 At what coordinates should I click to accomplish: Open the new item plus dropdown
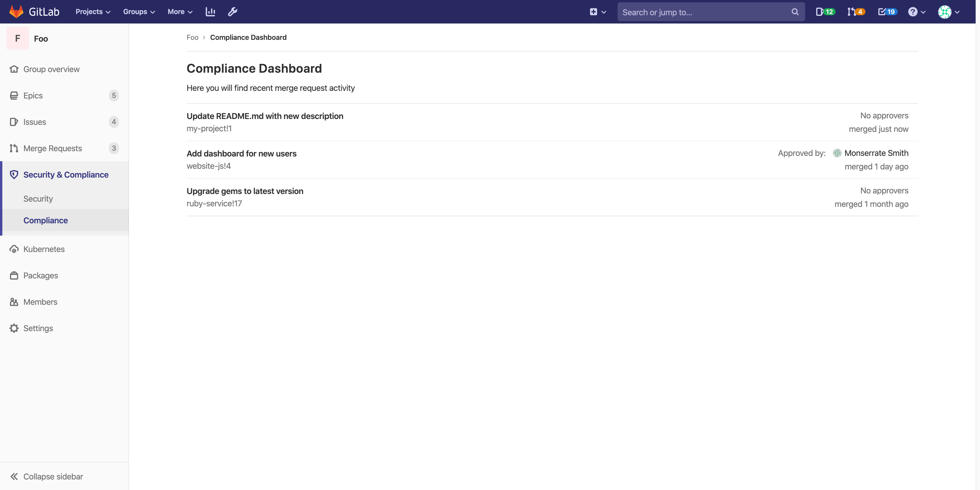(598, 11)
